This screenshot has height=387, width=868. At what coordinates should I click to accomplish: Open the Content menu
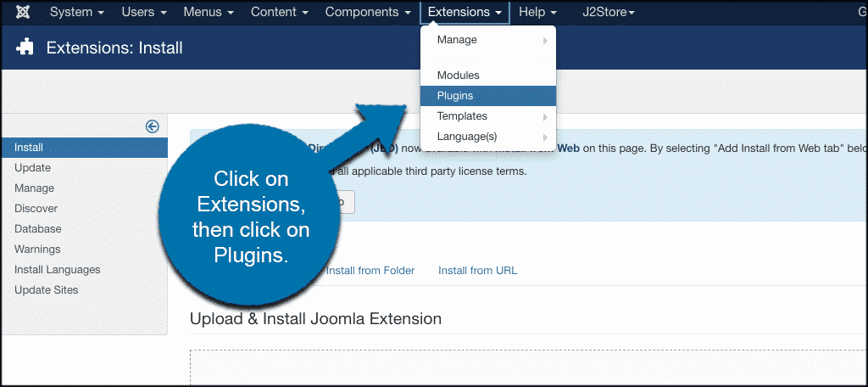click(x=279, y=12)
